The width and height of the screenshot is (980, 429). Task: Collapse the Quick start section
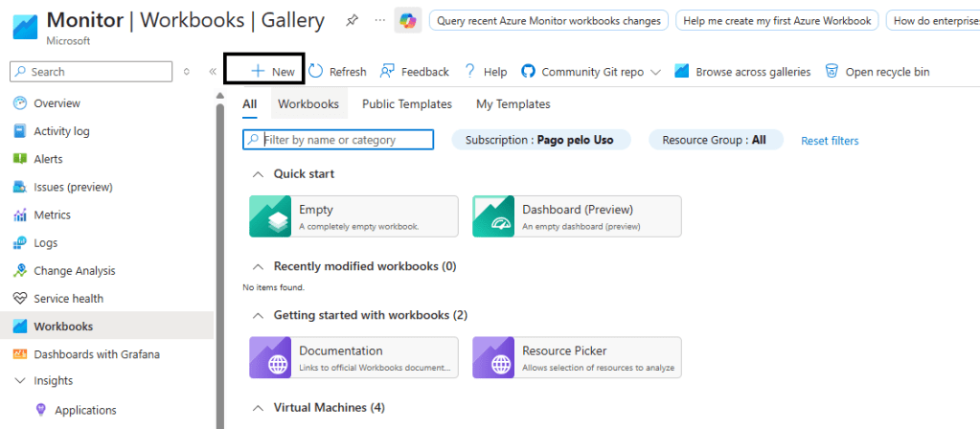[257, 174]
